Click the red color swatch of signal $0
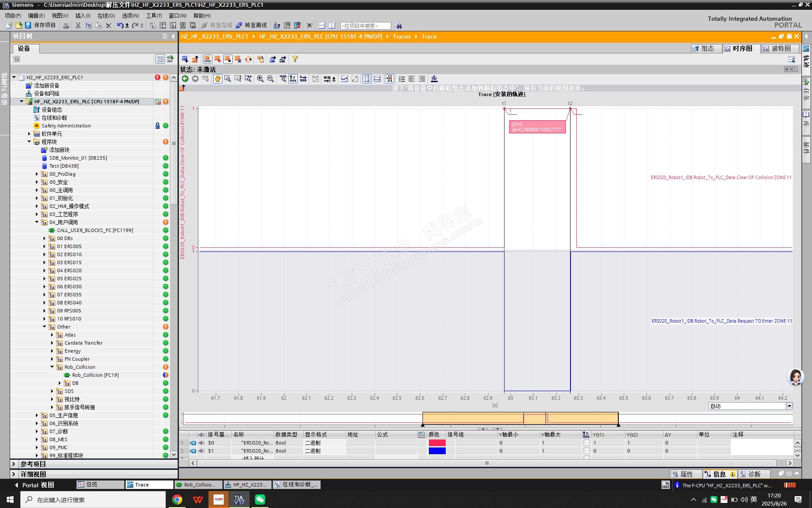This screenshot has width=812, height=508. 437,443
